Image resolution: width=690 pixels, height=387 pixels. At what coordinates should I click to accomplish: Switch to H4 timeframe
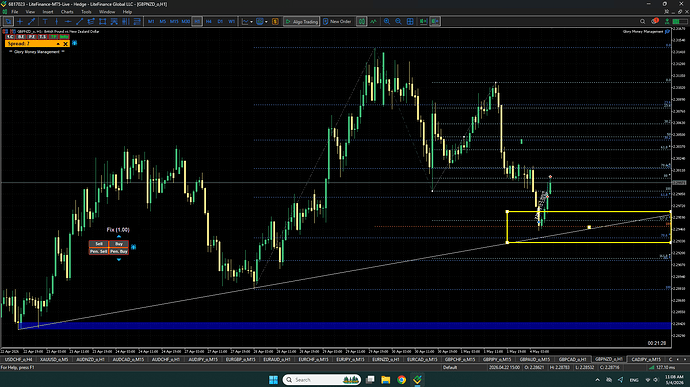(209, 21)
